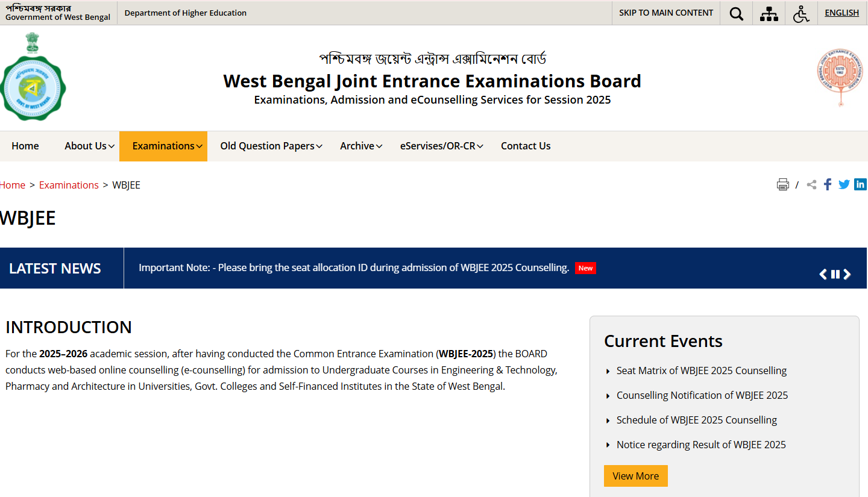
Task: Open Contact Us page
Action: pos(526,146)
